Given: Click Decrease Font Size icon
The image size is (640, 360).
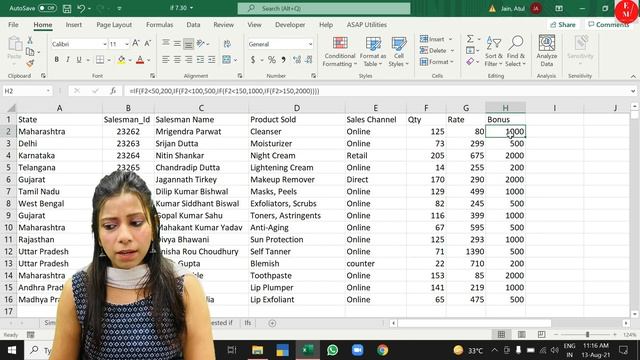Looking at the screenshot, I should coord(148,44).
